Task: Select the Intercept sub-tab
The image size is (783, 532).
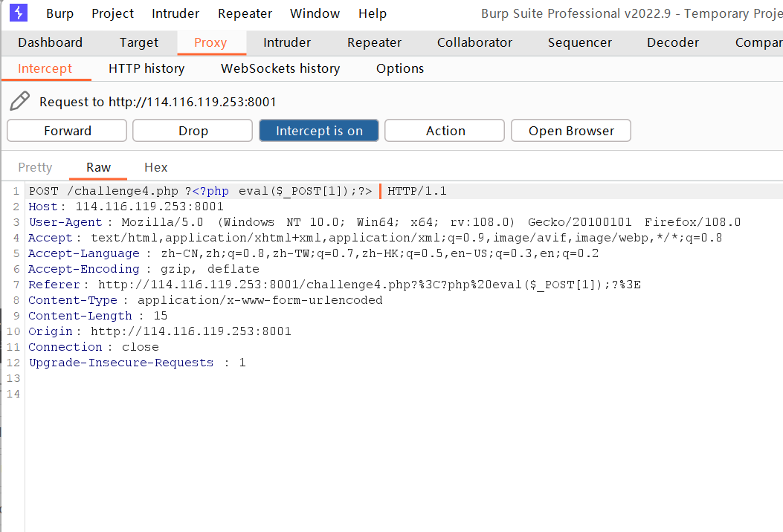Action: [45, 68]
